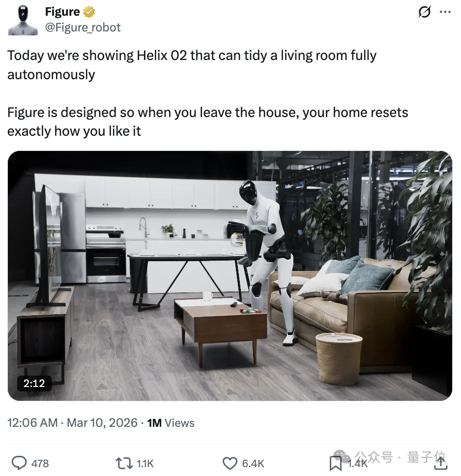Toggle the repost arrows icon
The width and height of the screenshot is (461, 476).
click(124, 463)
